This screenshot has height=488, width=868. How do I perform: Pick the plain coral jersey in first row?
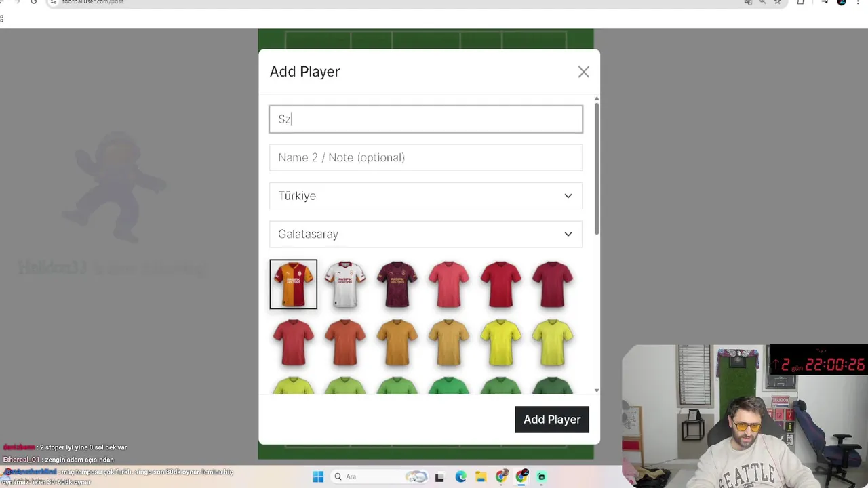point(448,284)
